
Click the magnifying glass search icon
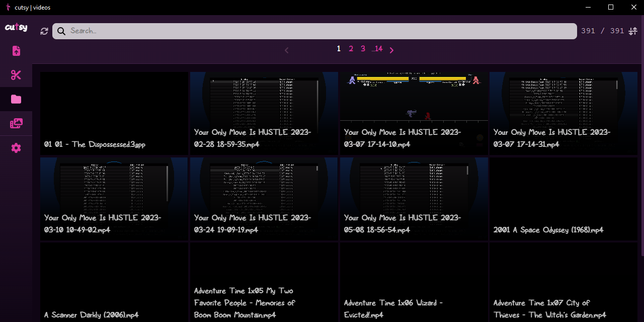(x=61, y=31)
